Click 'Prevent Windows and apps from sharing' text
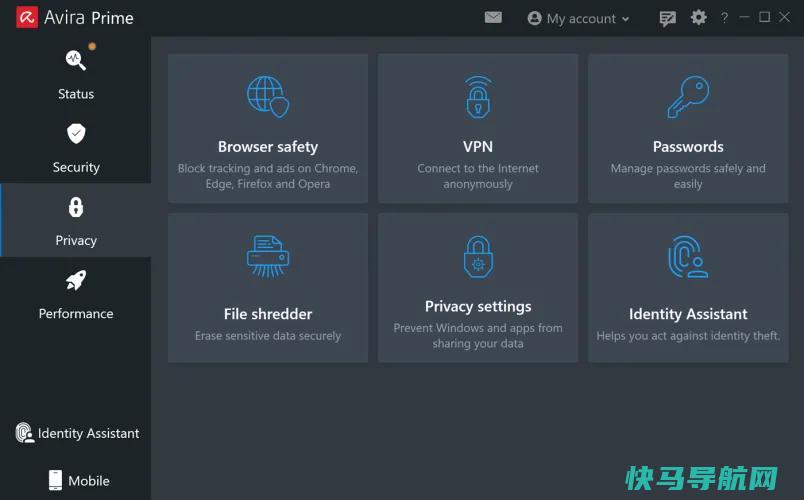The image size is (804, 500). (x=478, y=335)
